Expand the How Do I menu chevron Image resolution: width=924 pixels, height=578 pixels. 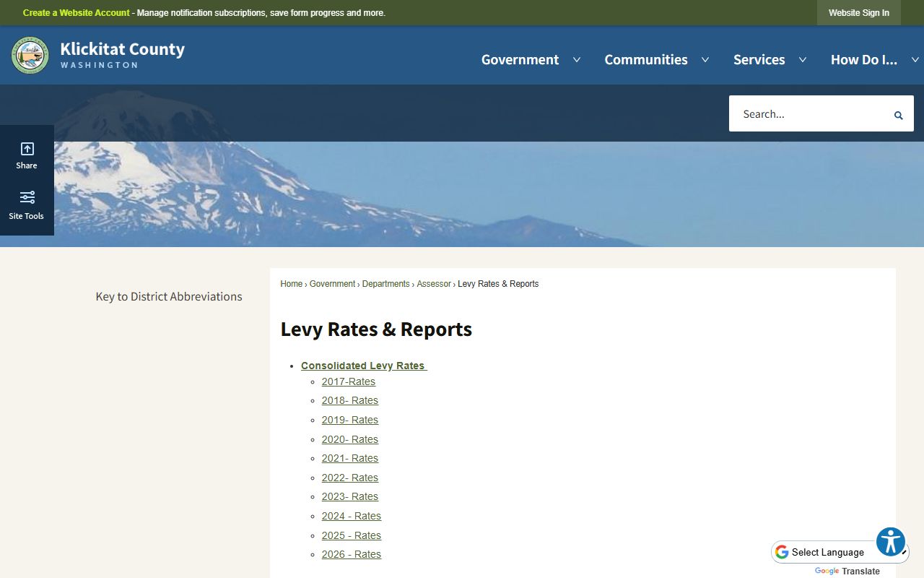pos(915,60)
